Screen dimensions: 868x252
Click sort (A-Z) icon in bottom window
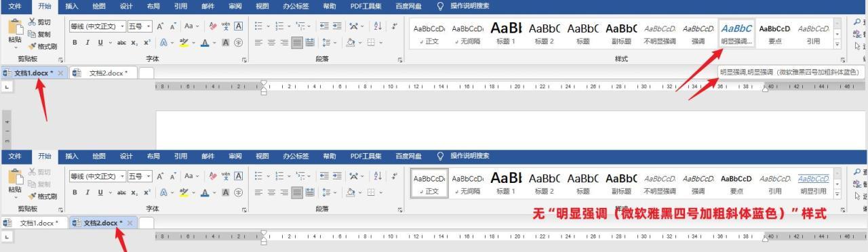point(378,176)
